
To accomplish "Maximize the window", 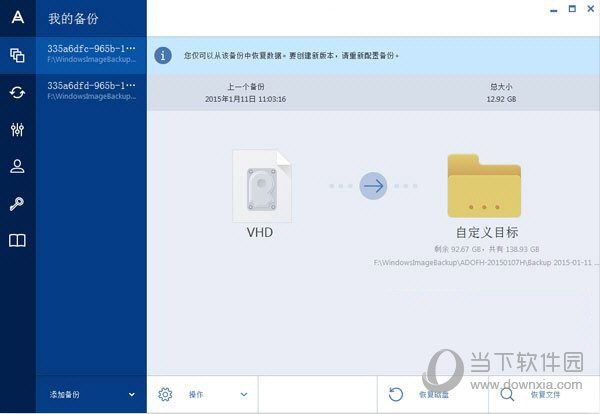I will coord(572,9).
